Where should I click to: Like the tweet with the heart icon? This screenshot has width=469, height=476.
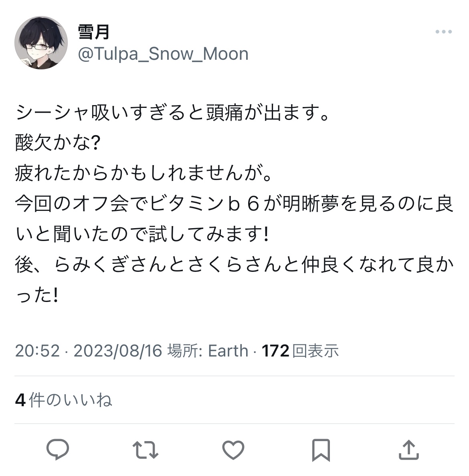pos(233,450)
